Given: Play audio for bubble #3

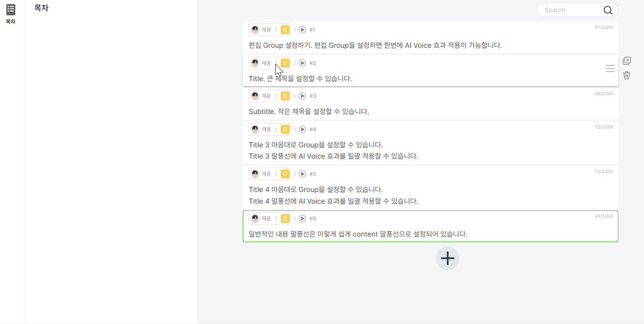Looking at the screenshot, I should pyautogui.click(x=302, y=96).
